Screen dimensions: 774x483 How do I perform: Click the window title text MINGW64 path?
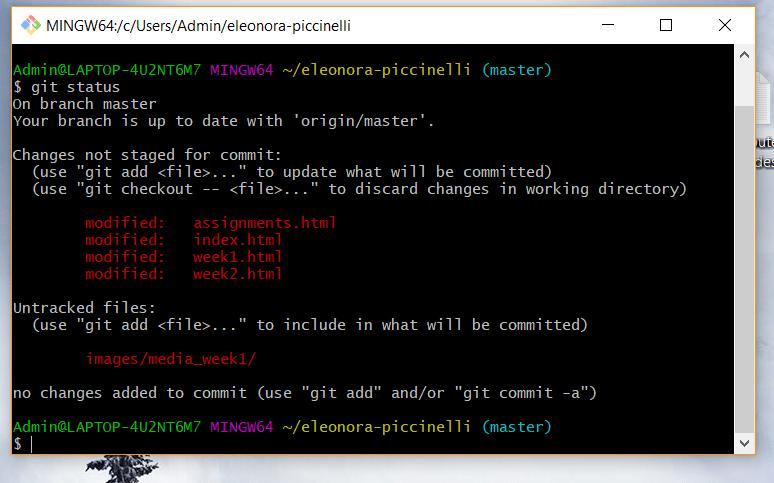198,26
